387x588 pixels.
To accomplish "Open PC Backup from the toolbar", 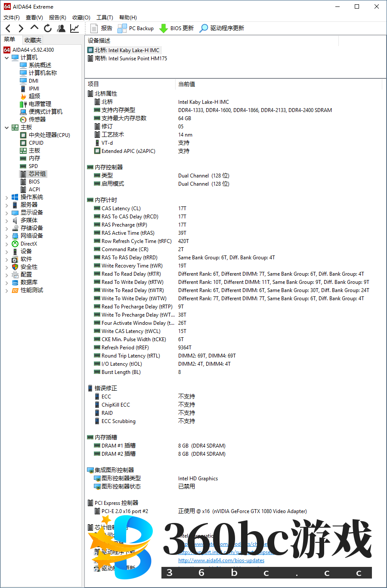I will [x=136, y=28].
